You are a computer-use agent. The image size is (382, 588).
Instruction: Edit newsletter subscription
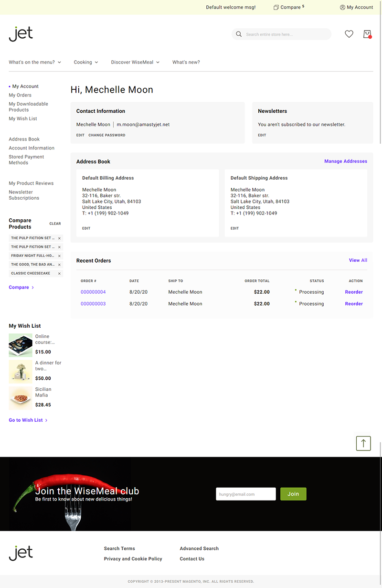pyautogui.click(x=262, y=135)
